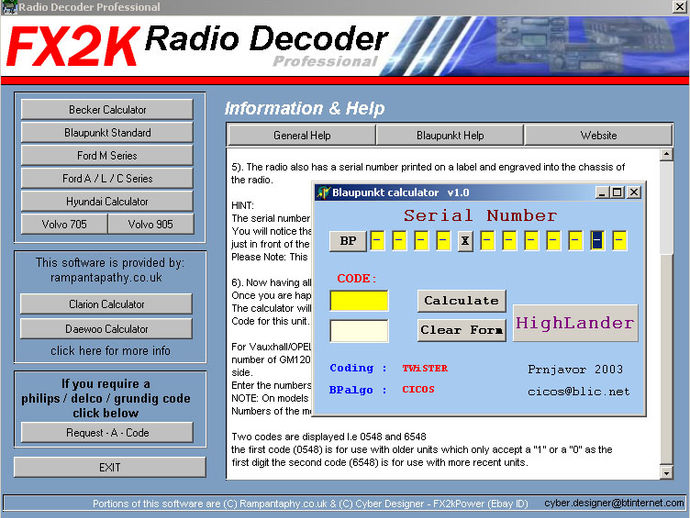The height and width of the screenshot is (518, 690).
Task: Click the first serial digit field after X
Action: pos(487,241)
